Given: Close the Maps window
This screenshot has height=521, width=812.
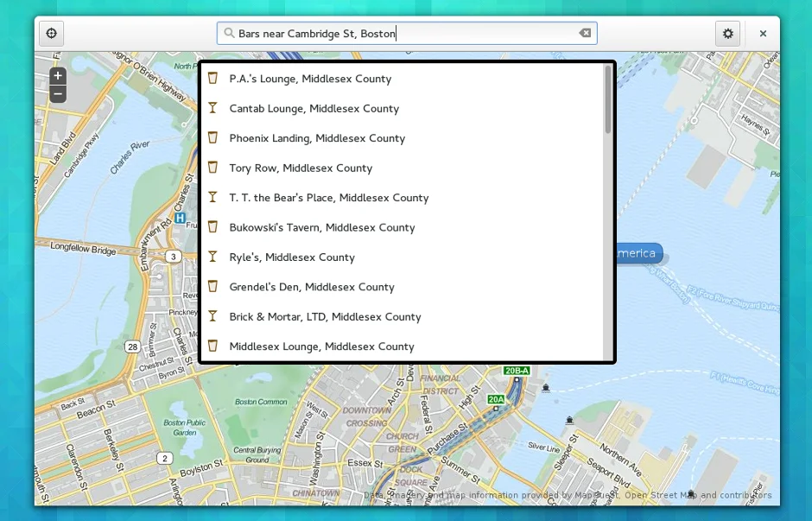Looking at the screenshot, I should (x=763, y=34).
